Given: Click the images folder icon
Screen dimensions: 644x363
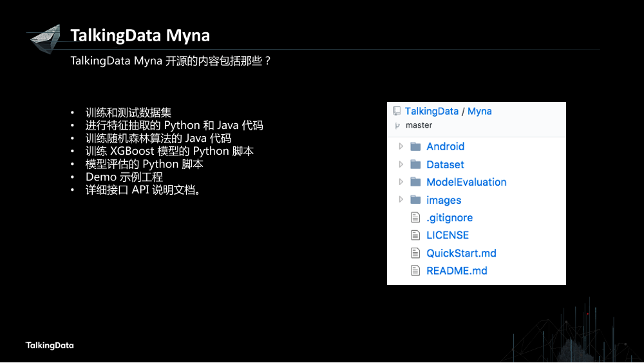Looking at the screenshot, I should pyautogui.click(x=415, y=199).
